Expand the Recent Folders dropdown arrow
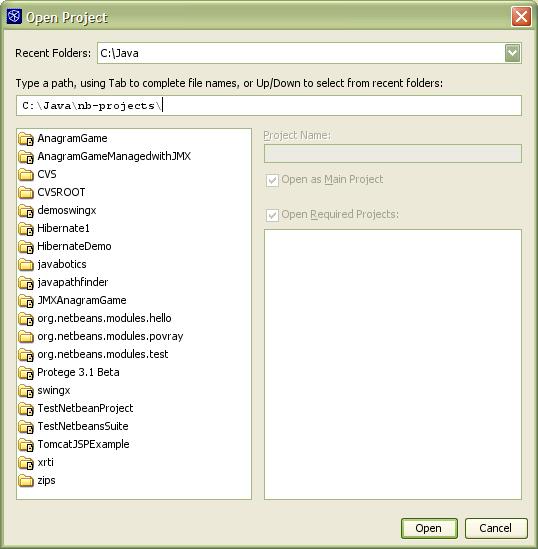Screen dimensions: 538x549 tap(512, 53)
